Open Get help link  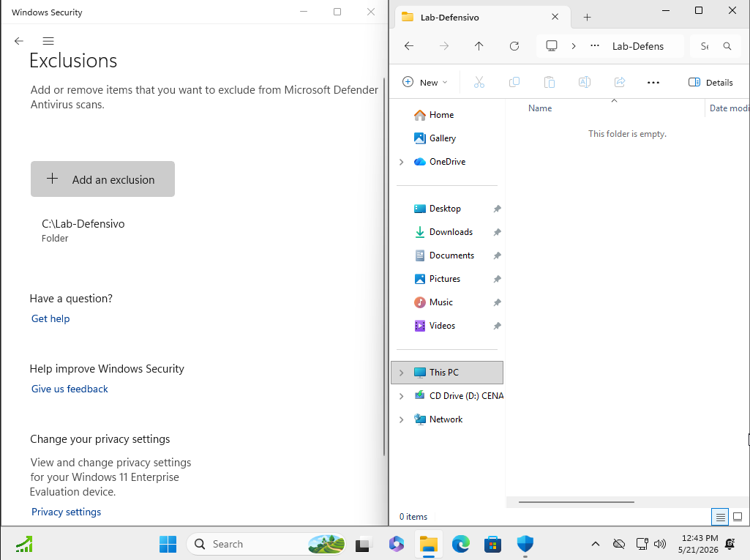coord(50,318)
